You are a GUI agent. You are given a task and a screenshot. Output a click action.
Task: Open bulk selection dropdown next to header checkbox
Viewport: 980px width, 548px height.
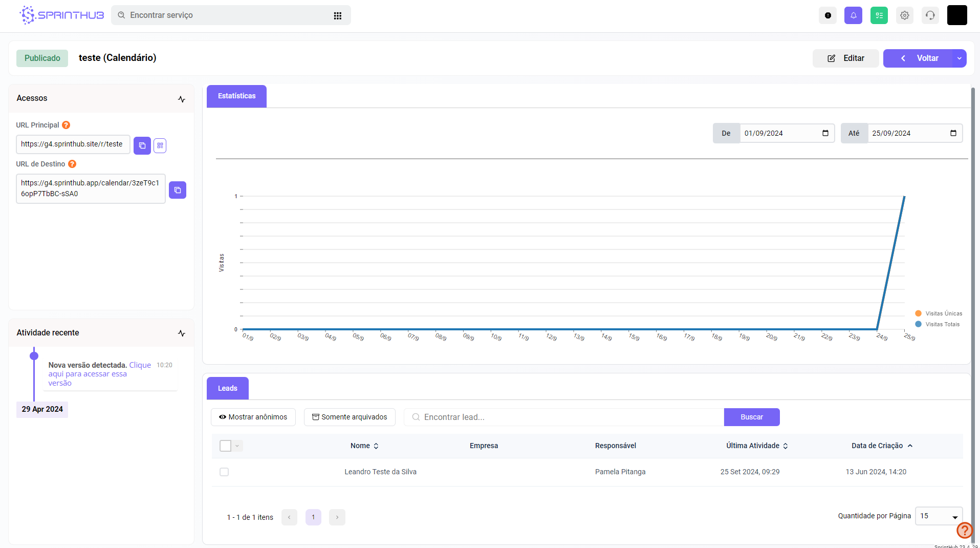(x=237, y=446)
